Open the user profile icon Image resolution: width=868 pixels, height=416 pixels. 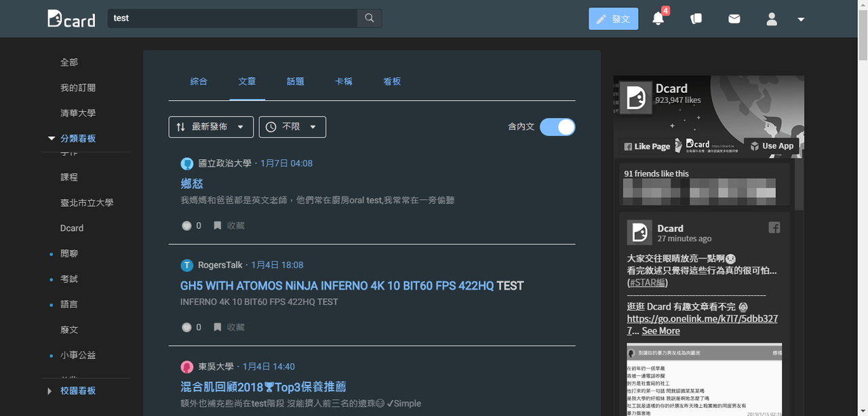[x=772, y=19]
